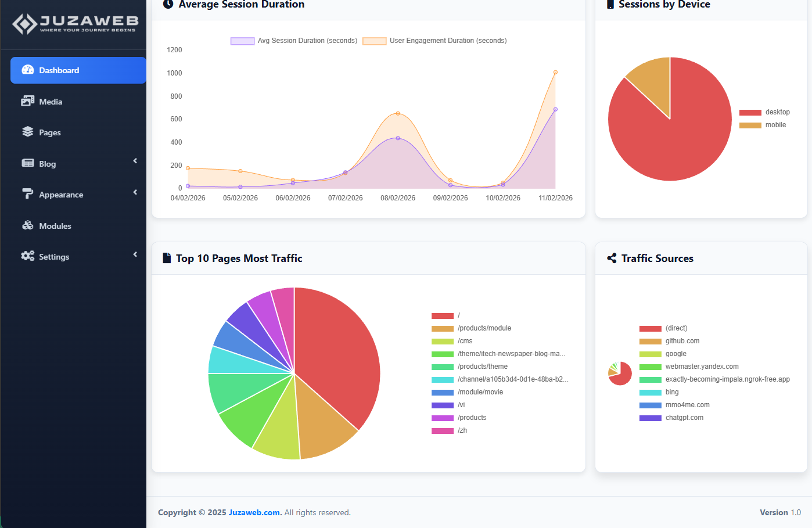Click the /products/module legend color swatch
812x528 pixels.
tap(442, 329)
